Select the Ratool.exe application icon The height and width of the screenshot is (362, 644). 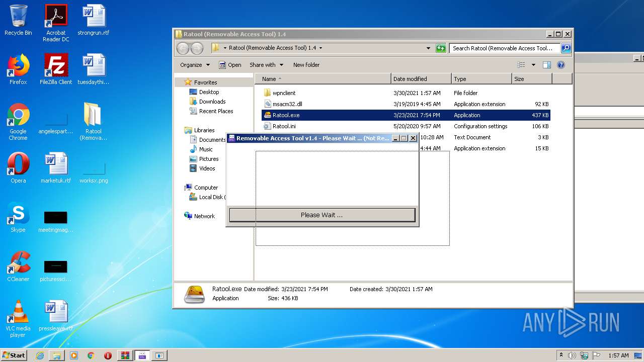point(267,115)
